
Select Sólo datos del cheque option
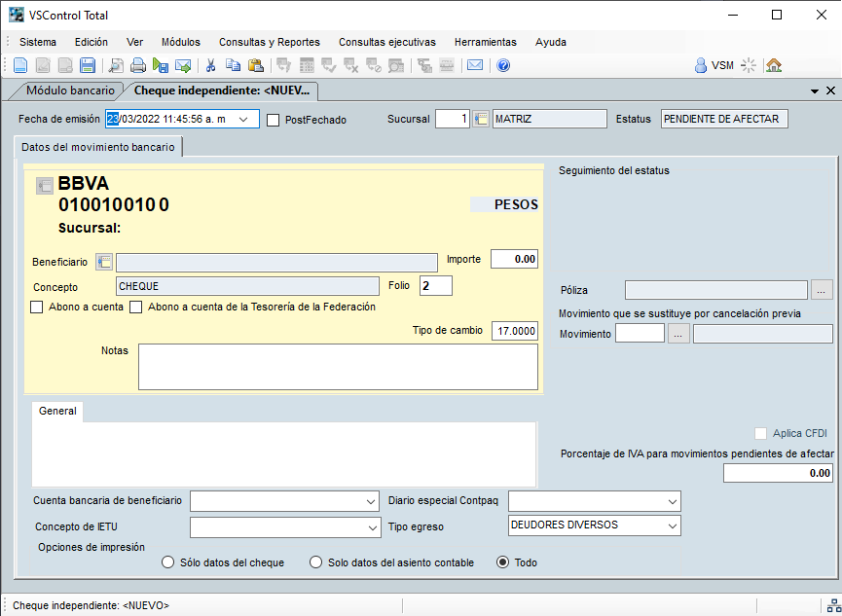pos(168,562)
